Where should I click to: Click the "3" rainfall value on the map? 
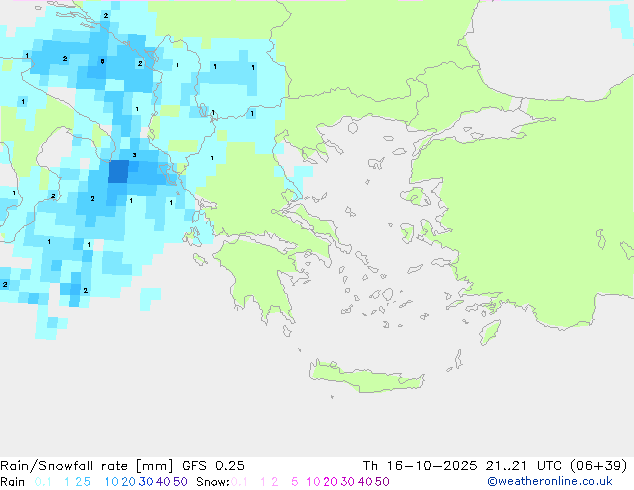[x=134, y=155]
